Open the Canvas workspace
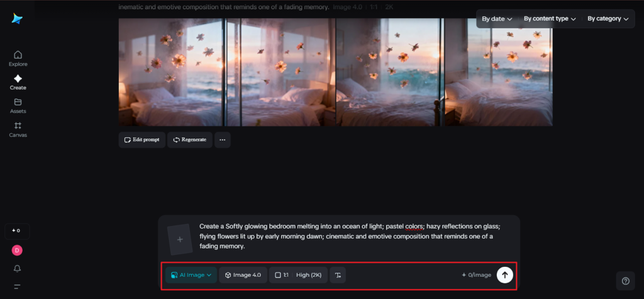 coord(18,129)
